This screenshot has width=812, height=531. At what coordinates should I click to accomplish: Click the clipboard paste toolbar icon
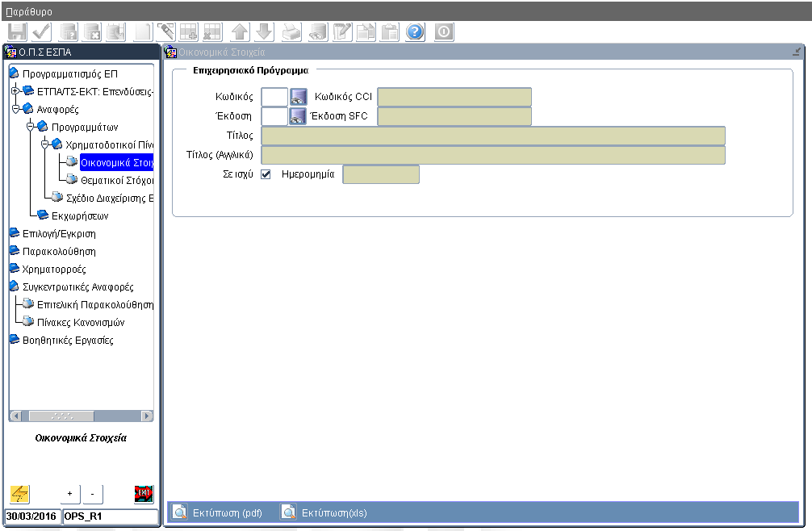click(390, 32)
